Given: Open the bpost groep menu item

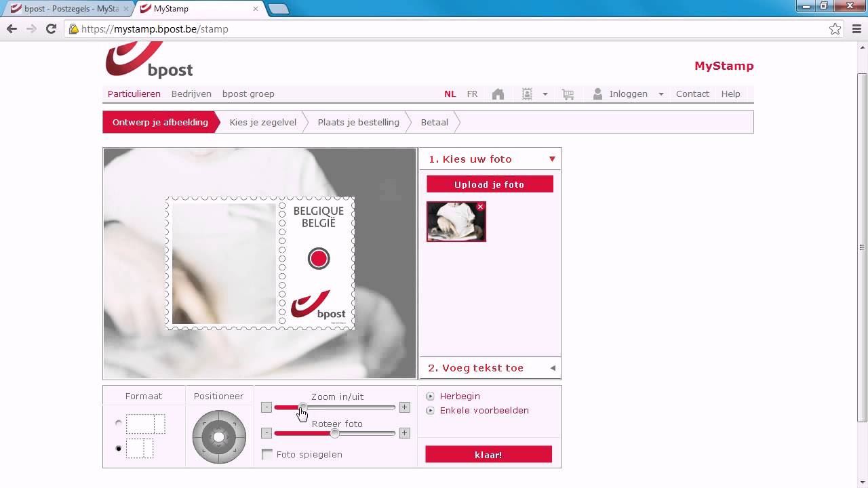Looking at the screenshot, I should click(x=248, y=94).
